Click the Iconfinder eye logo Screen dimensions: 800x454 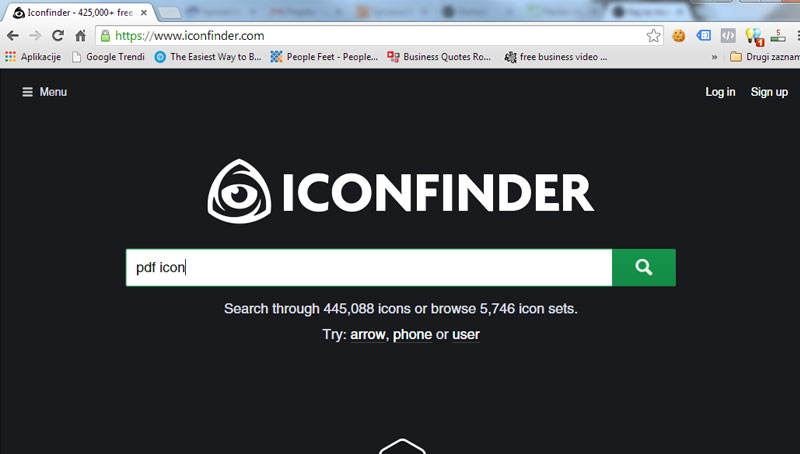pos(239,191)
